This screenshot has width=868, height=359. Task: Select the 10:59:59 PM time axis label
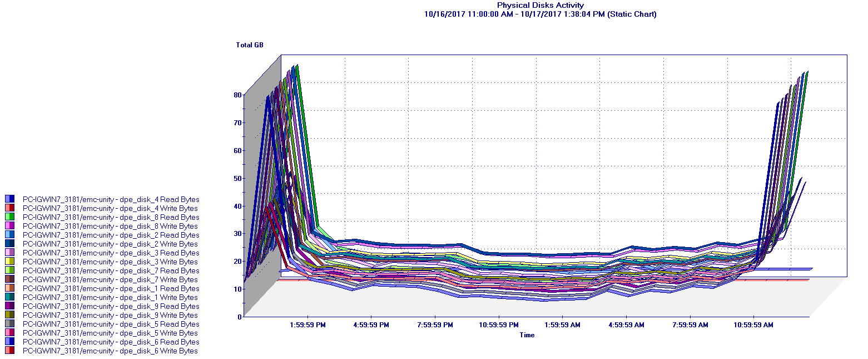pyautogui.click(x=499, y=324)
